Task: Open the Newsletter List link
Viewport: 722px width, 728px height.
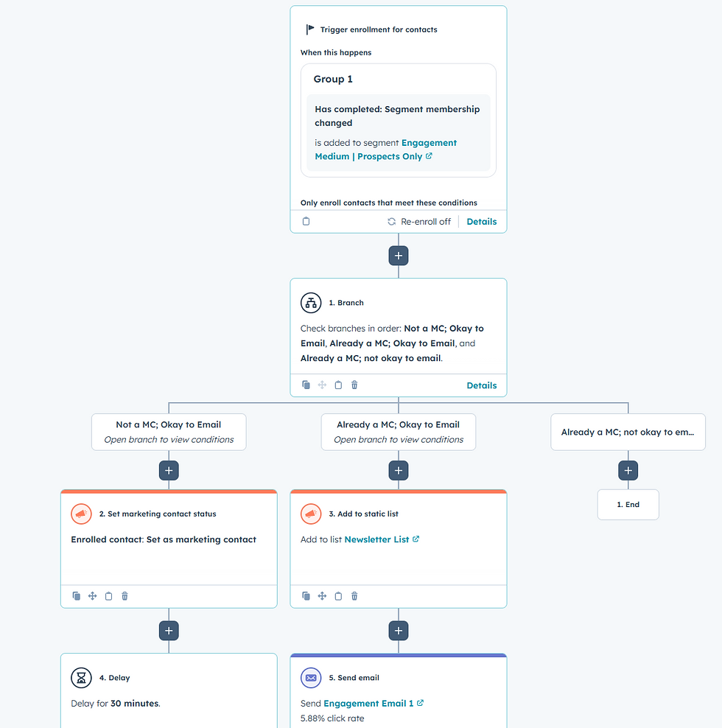Action: click(377, 539)
